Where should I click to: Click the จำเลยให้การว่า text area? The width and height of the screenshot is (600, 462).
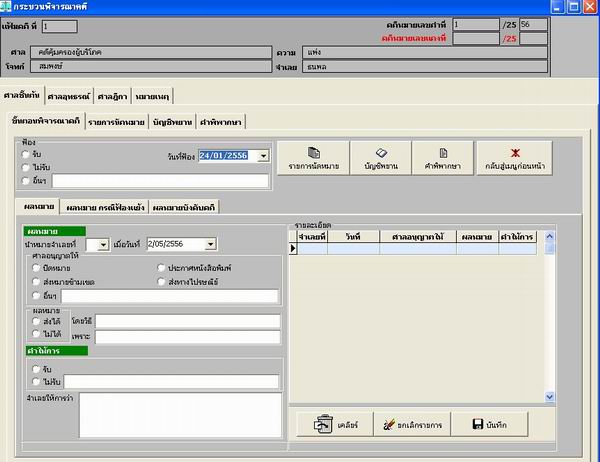tap(181, 415)
